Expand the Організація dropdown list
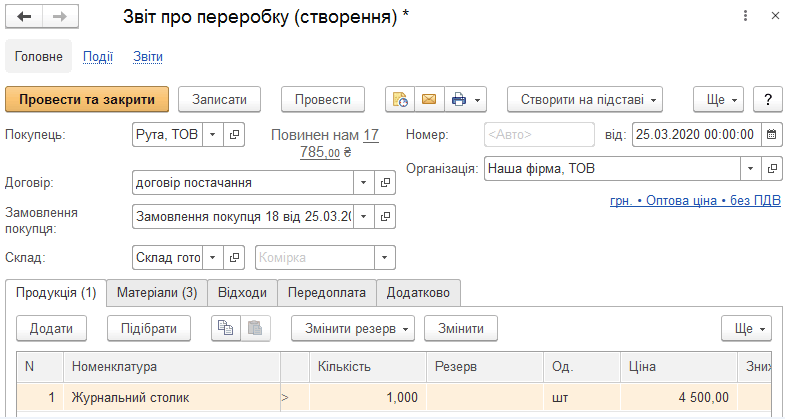This screenshot has height=419, width=785. coord(750,169)
